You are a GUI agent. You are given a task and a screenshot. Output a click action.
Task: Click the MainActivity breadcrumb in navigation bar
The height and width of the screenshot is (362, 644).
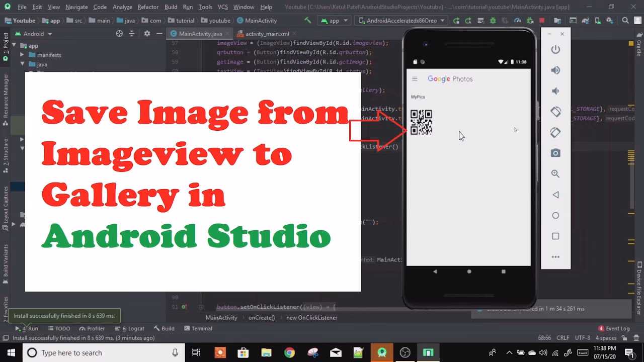[257, 21]
